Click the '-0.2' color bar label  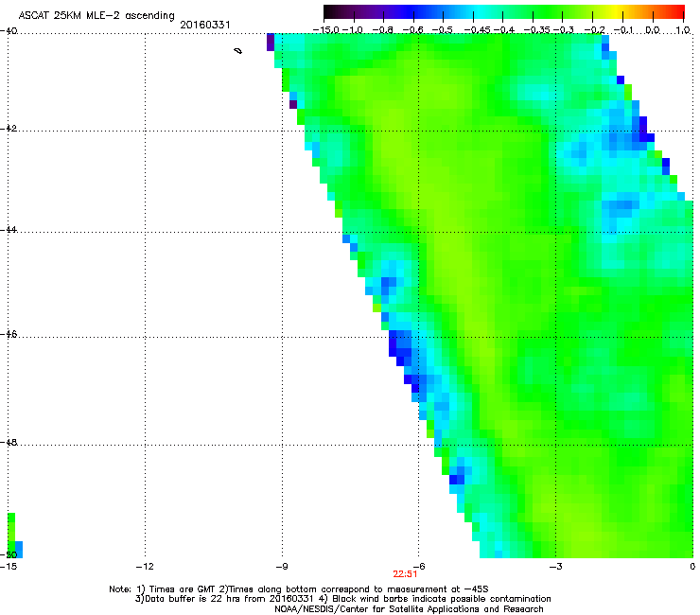(594, 30)
